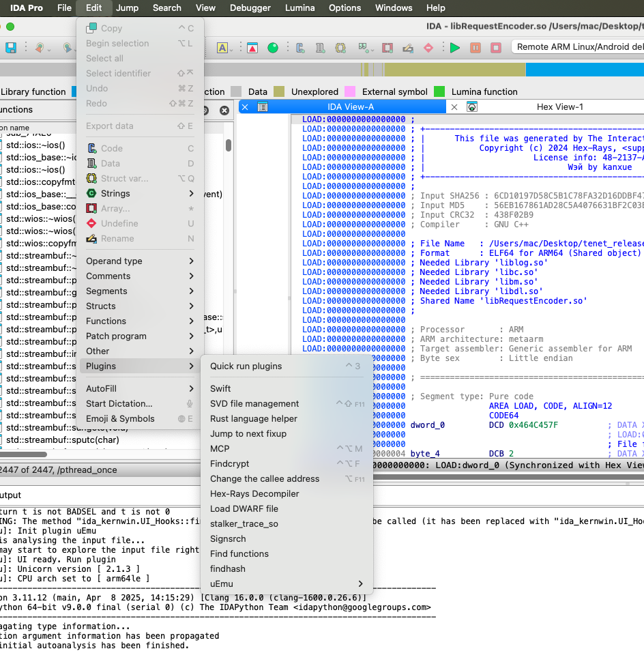Select Hex-Rays Decompiler from Plugins menu
Image resolution: width=644 pixels, height=651 pixels.
point(254,493)
